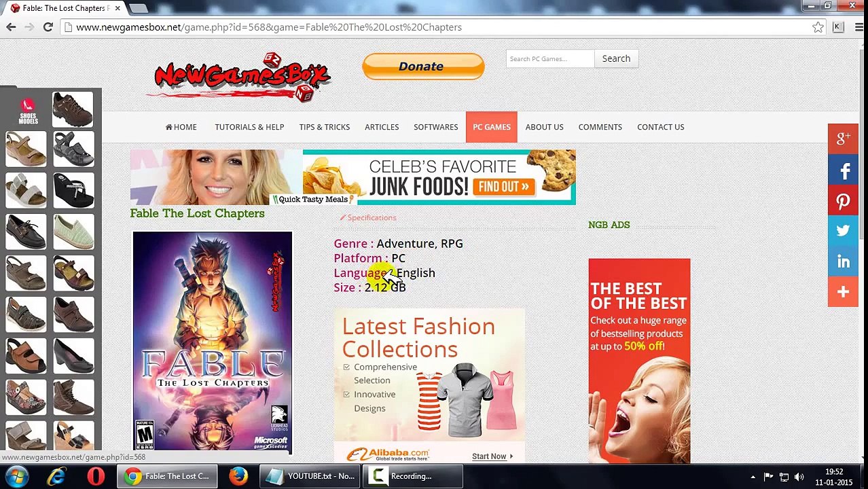
Task: Launch Internet Explorer from taskbar
Action: [56, 476]
